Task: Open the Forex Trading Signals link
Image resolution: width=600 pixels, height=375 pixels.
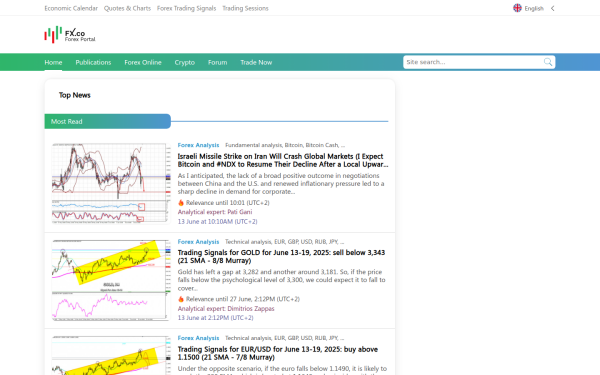Action: coord(186,8)
